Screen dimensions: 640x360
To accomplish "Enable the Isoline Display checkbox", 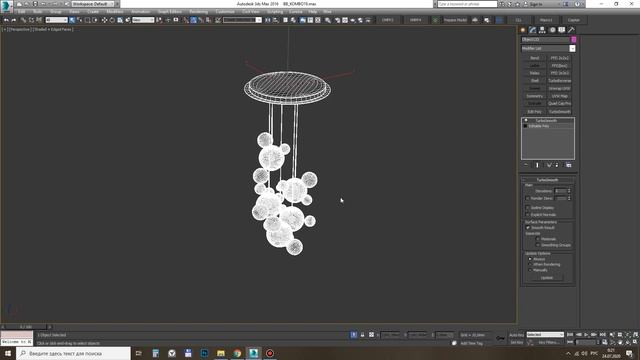I will pyautogui.click(x=528, y=208).
